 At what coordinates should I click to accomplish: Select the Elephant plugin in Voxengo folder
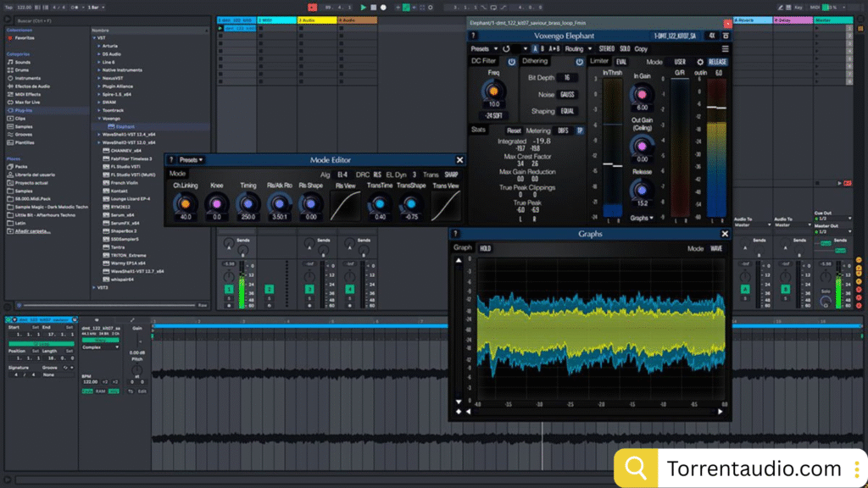[125, 126]
